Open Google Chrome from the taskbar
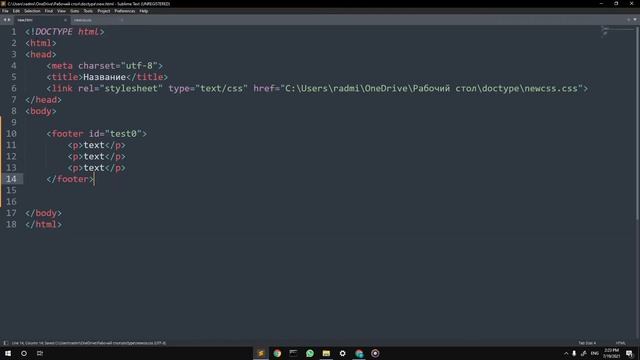 click(277, 353)
